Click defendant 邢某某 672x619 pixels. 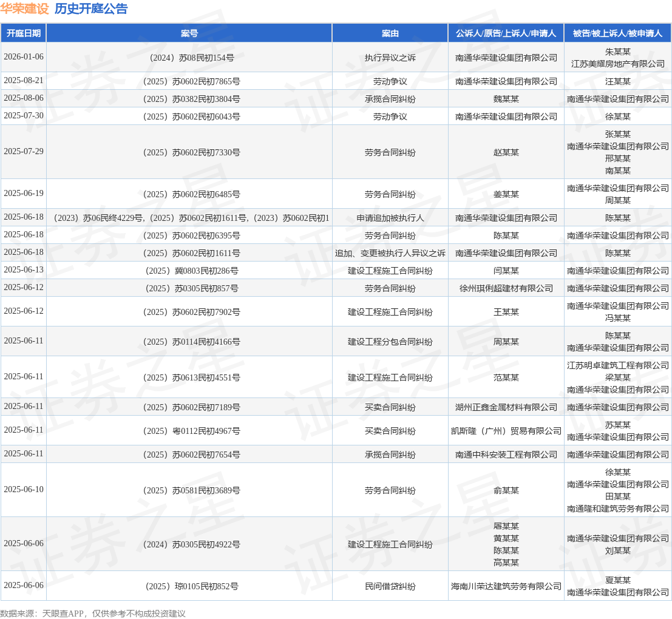pos(617,158)
